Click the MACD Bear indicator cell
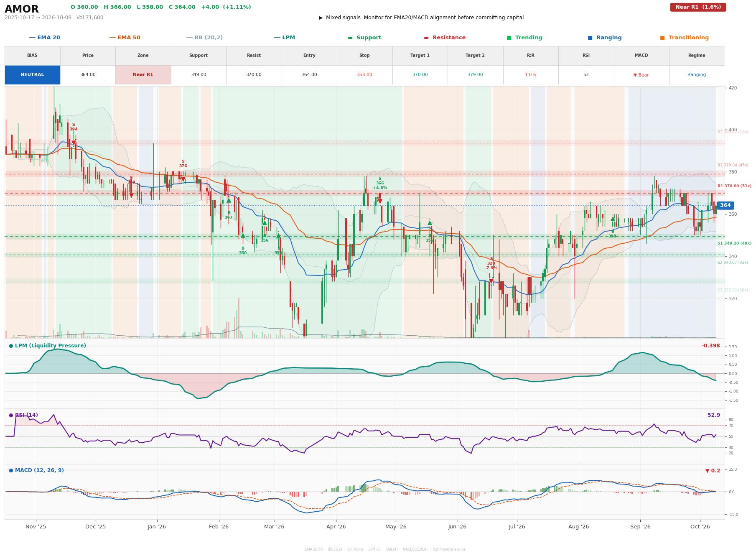This screenshot has height=556, width=756. click(641, 75)
